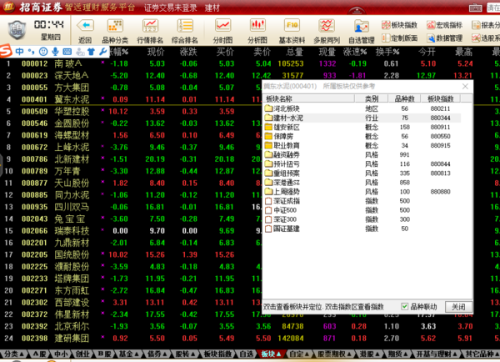Sort the stock list by 换手% column
The width and height of the screenshot is (500, 362).
pyautogui.click(x=387, y=52)
